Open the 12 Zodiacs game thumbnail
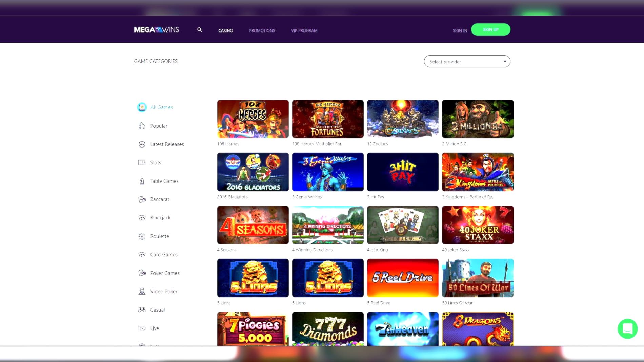The image size is (644, 362). click(x=403, y=119)
